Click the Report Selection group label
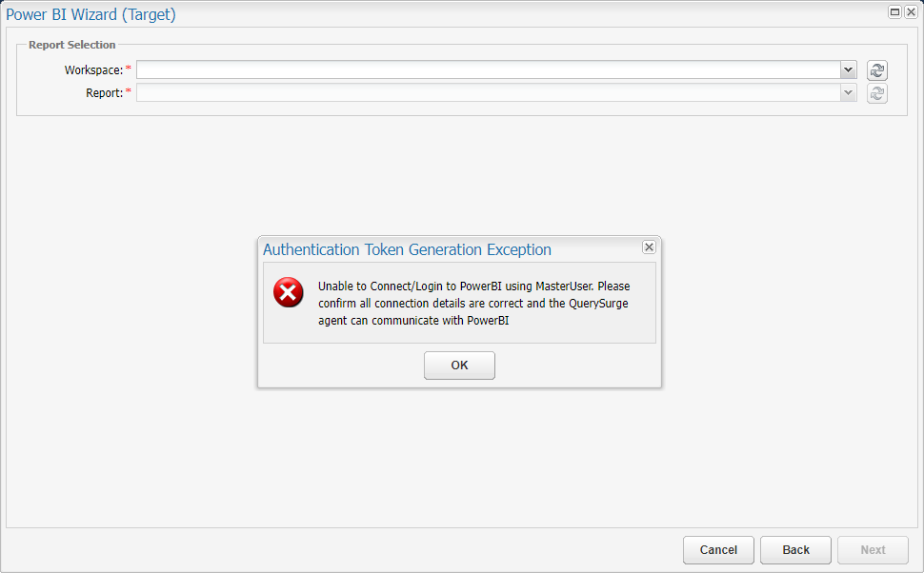Screen dimensions: 924x573 pos(71,45)
